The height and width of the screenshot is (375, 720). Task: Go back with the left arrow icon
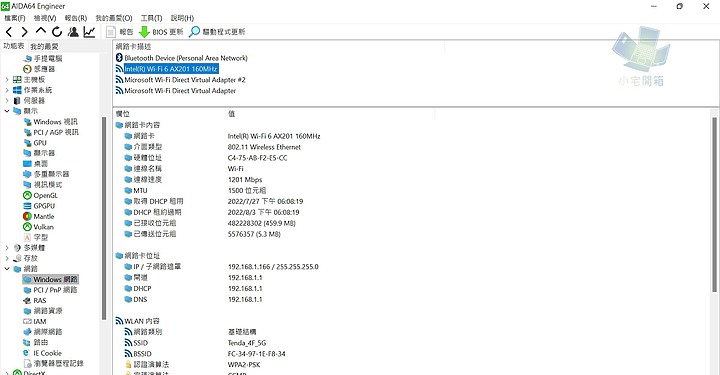click(x=9, y=32)
